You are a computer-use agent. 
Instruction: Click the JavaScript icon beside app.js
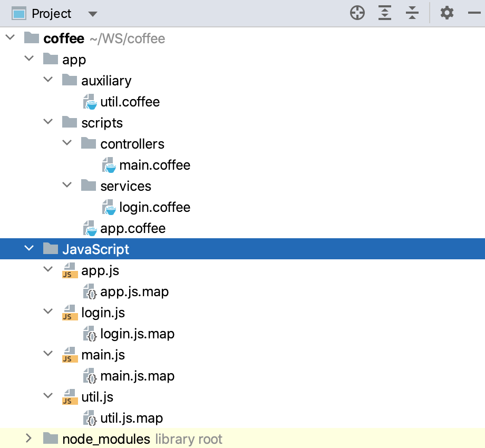pos(69,270)
